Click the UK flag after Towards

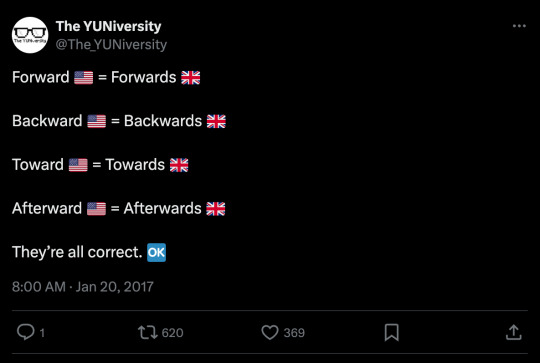(x=179, y=165)
